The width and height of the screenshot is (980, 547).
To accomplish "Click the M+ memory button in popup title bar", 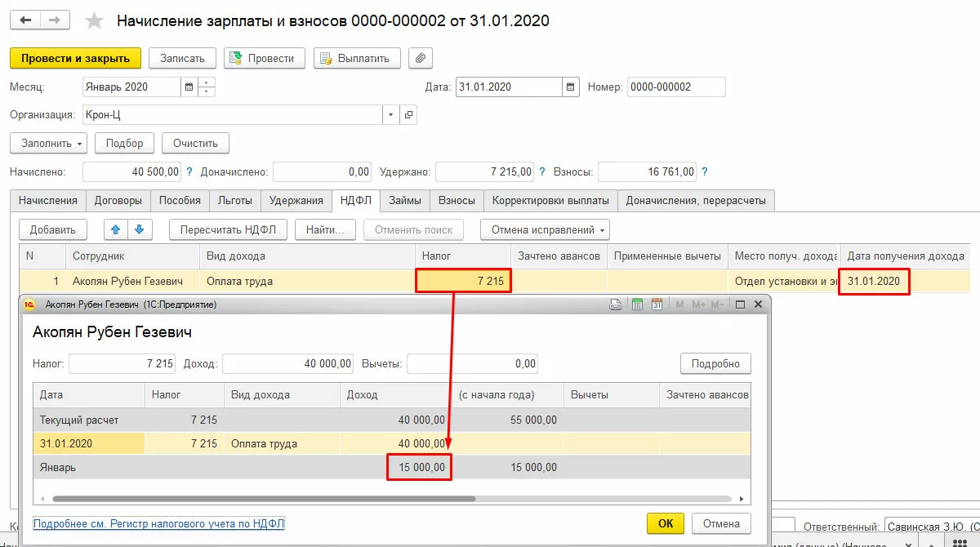I will (x=698, y=305).
